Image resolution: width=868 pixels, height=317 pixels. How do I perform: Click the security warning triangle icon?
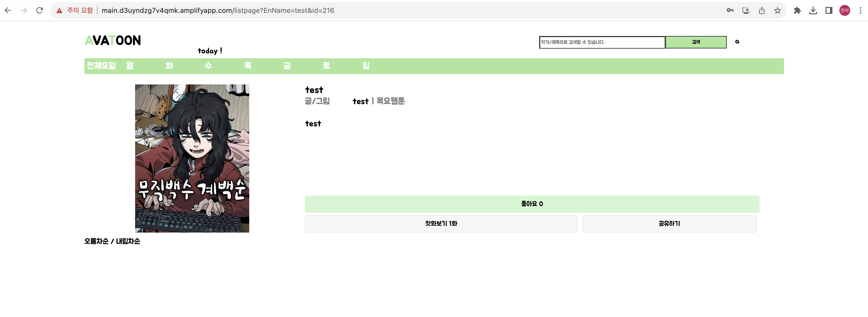tap(59, 10)
